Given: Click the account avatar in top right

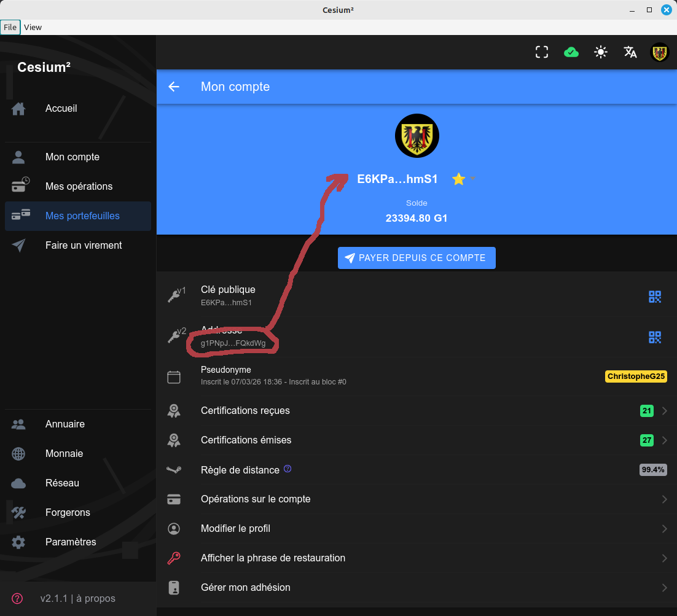Looking at the screenshot, I should [660, 52].
